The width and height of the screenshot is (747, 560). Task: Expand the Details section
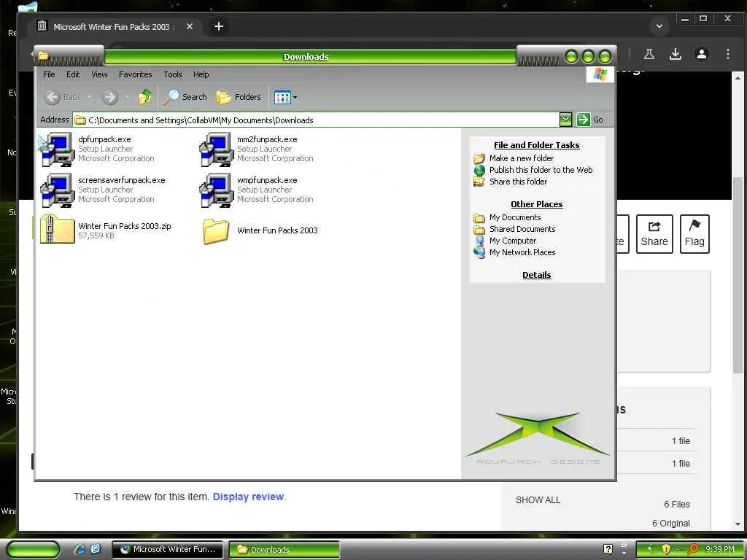536,275
